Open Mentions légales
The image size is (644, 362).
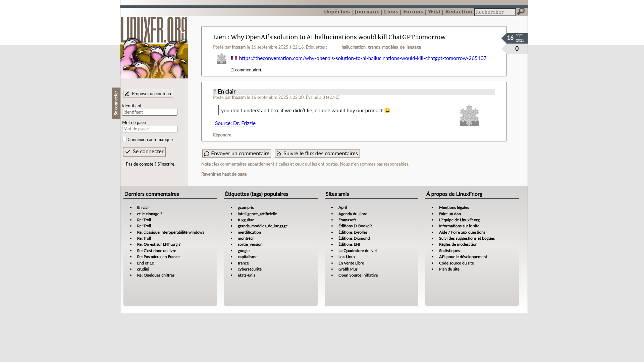(454, 208)
